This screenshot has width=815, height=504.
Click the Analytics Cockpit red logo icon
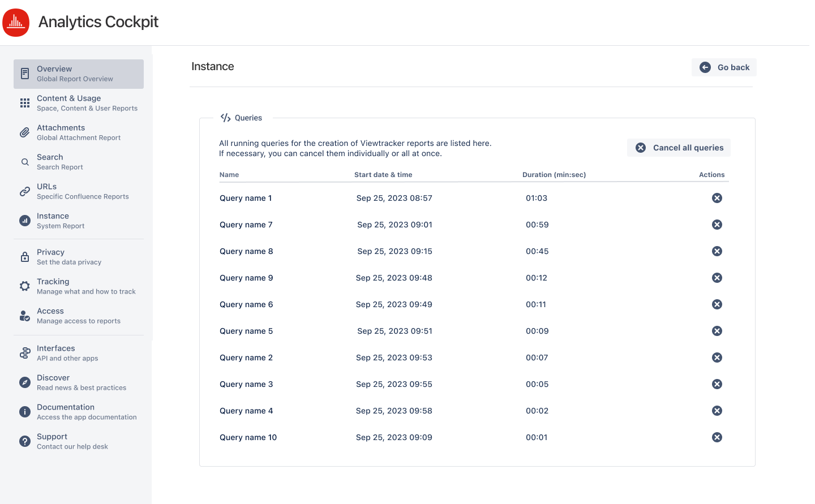tap(16, 22)
